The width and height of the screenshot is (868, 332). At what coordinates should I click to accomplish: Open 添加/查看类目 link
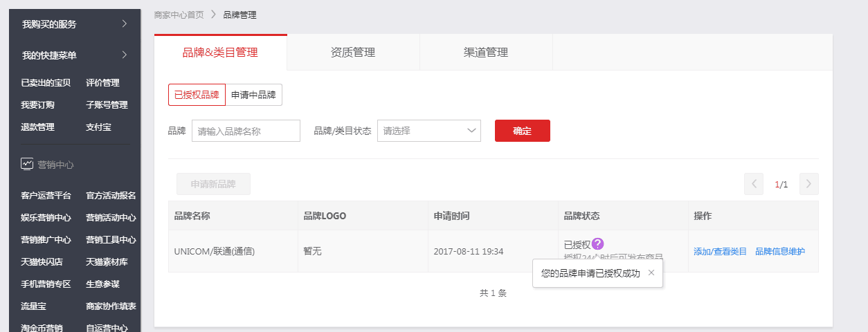[720, 252]
